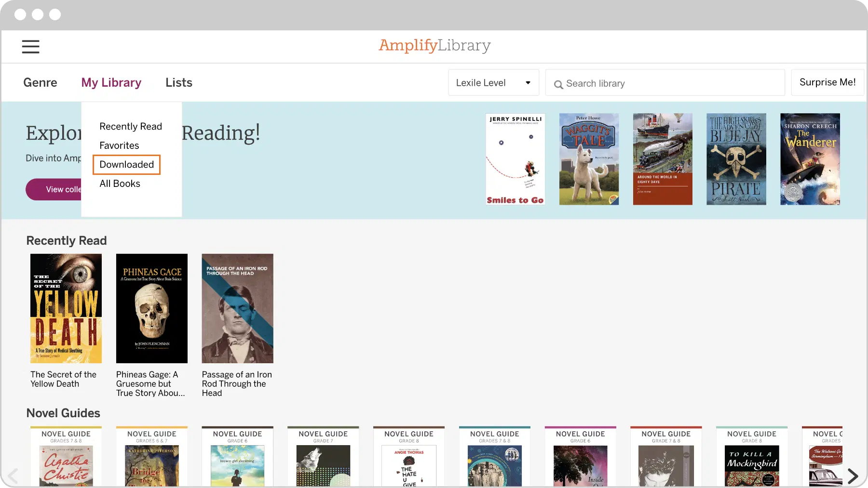Click the magnifier icon in search box
The width and height of the screenshot is (868, 488).
[x=558, y=84]
